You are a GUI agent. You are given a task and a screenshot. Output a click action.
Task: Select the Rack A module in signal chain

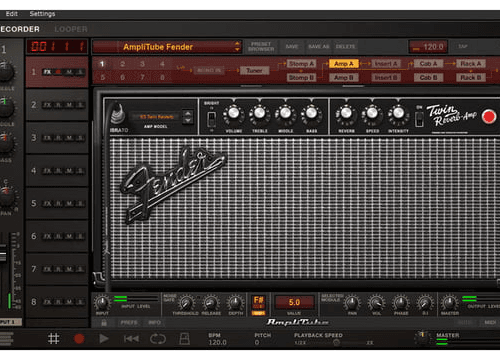coord(471,64)
